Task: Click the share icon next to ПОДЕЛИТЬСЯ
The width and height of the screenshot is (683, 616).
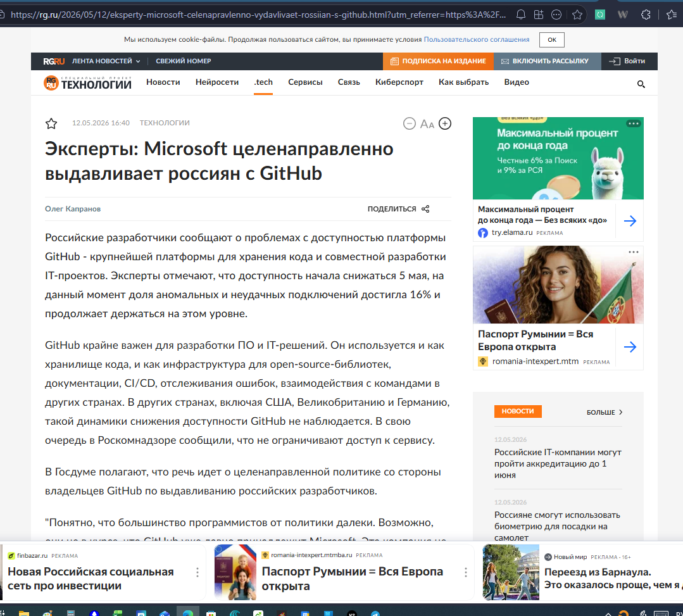Action: coord(425,209)
